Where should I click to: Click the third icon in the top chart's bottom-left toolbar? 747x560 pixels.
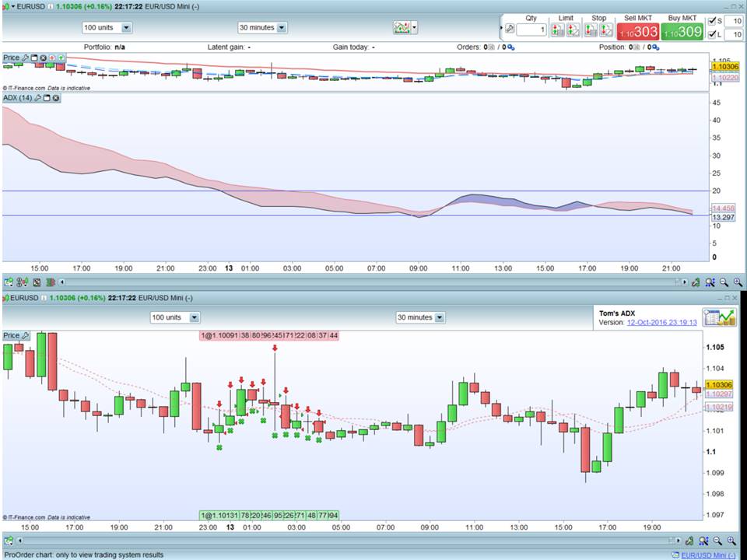37,282
